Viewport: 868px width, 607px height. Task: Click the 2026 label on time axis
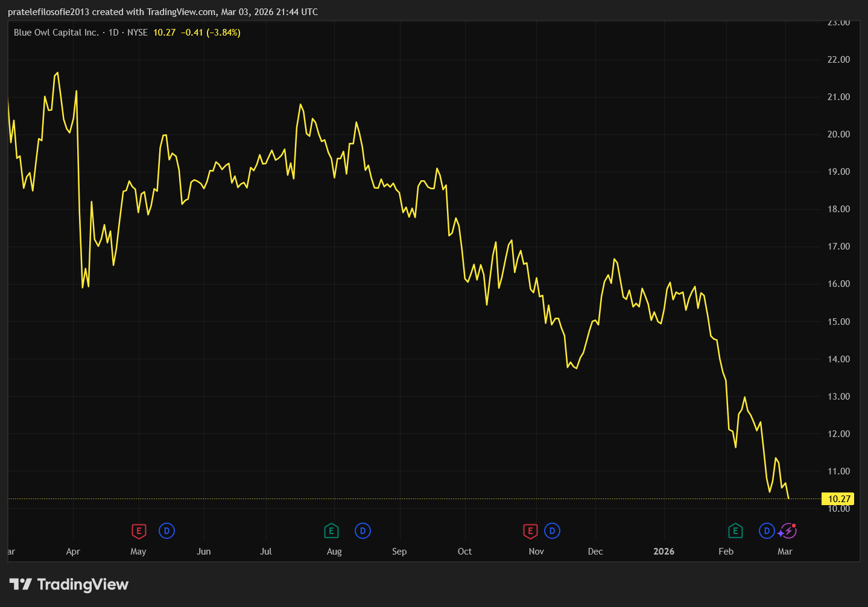tap(664, 552)
